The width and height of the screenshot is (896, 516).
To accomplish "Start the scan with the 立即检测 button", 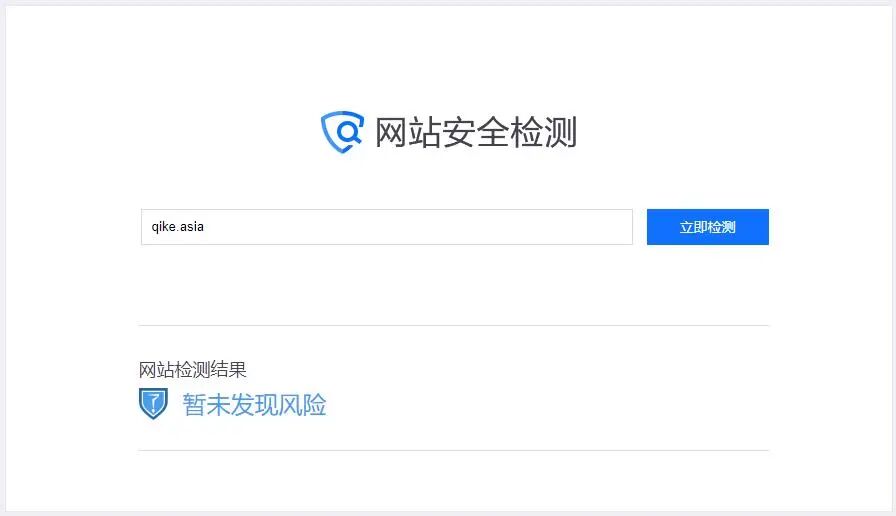I will (707, 227).
